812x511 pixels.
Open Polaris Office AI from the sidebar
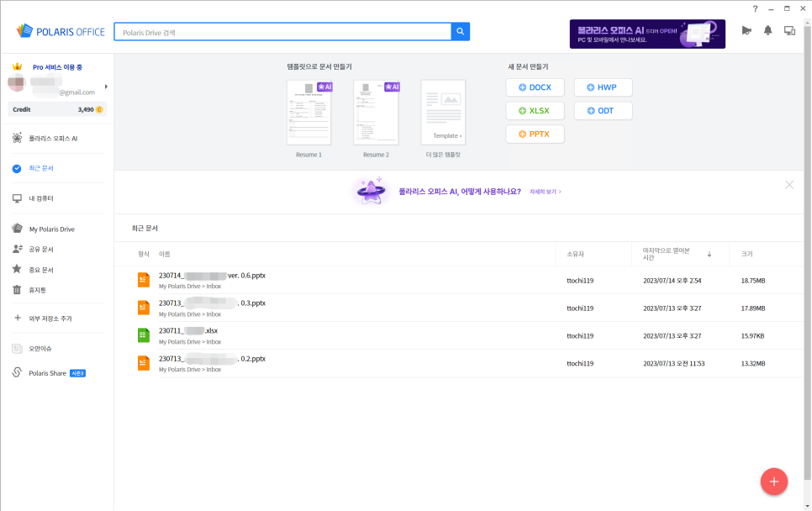click(53, 138)
